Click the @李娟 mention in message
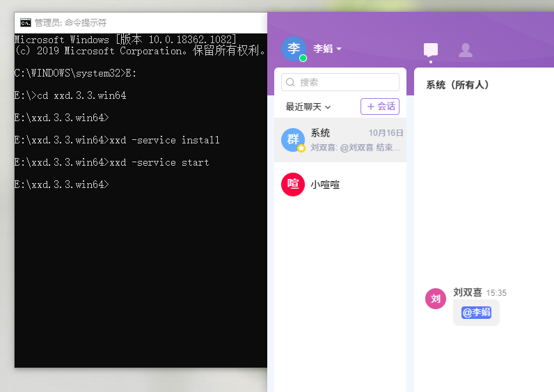This screenshot has width=554, height=392. tap(476, 312)
